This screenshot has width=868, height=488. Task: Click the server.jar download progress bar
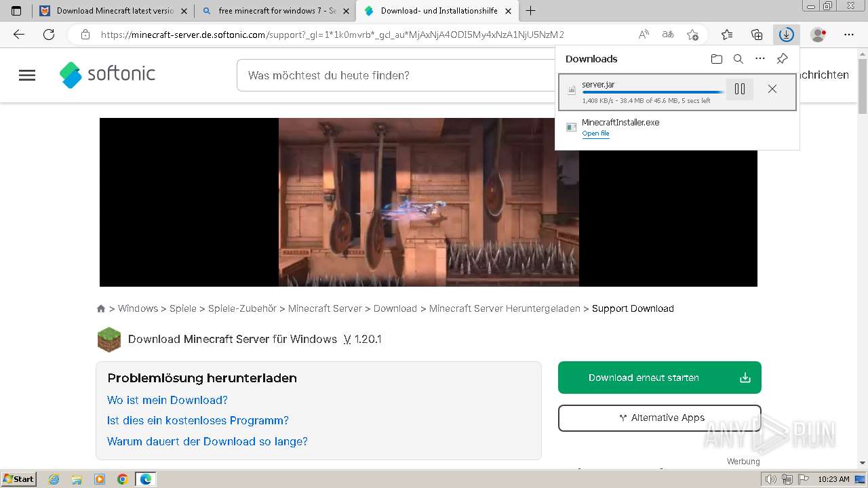coord(652,92)
